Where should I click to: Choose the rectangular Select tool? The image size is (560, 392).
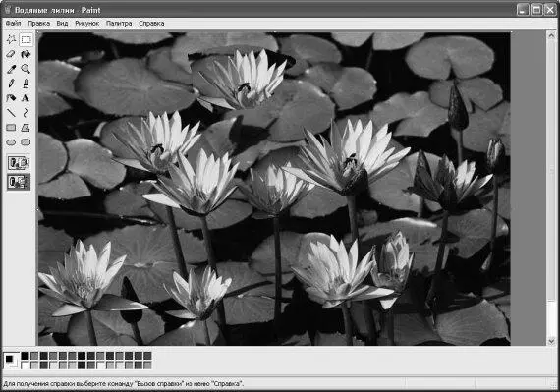26,39
